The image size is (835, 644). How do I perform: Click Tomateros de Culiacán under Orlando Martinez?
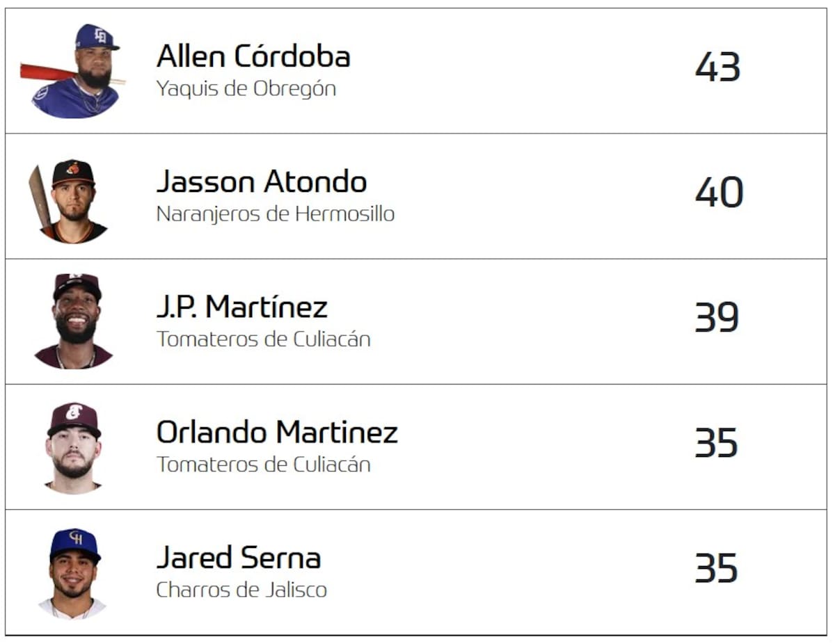(x=263, y=465)
